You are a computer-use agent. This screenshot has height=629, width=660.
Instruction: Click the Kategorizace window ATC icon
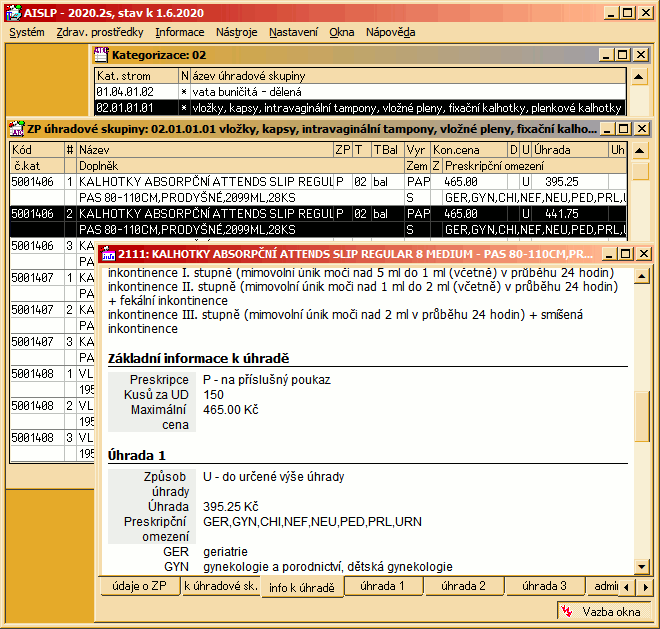click(101, 55)
